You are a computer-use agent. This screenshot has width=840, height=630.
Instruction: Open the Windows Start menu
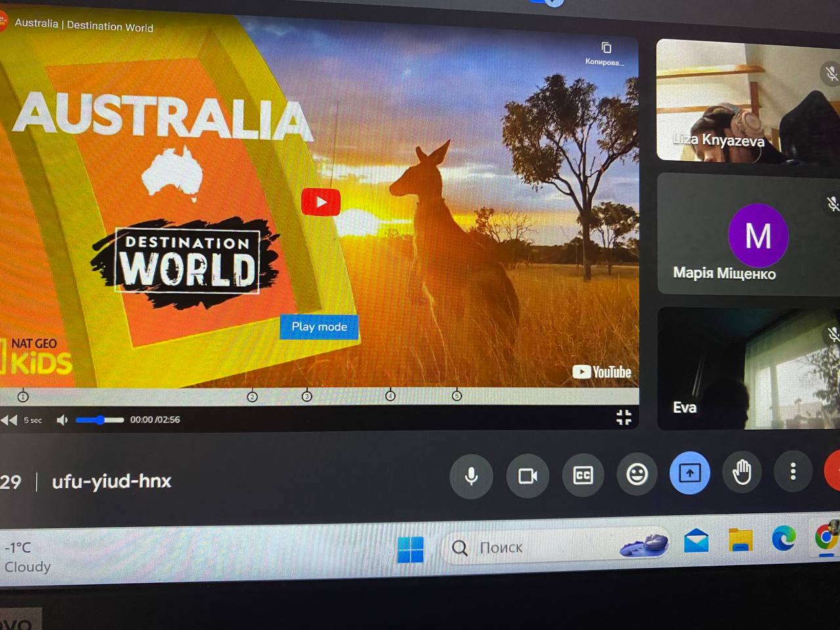pos(410,549)
